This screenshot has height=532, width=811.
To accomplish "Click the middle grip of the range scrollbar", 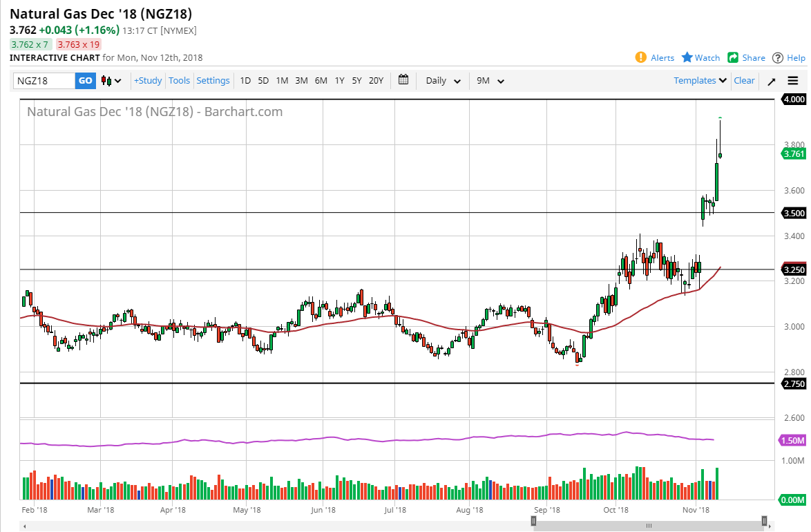I will 649,526.
